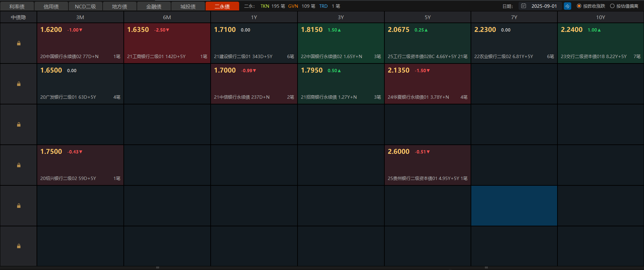Viewport: 644px width, 270px height.
Task: Open the 20绍兴银行二级02 59D+5Y cell
Action: point(80,165)
